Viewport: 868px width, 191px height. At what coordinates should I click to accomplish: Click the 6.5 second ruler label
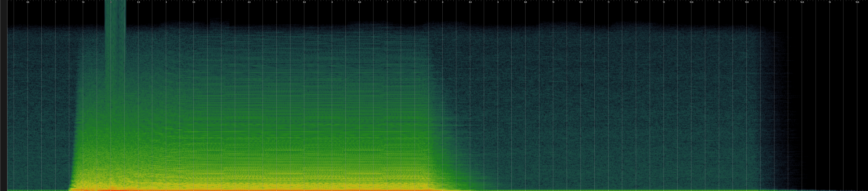tap(360, 2)
